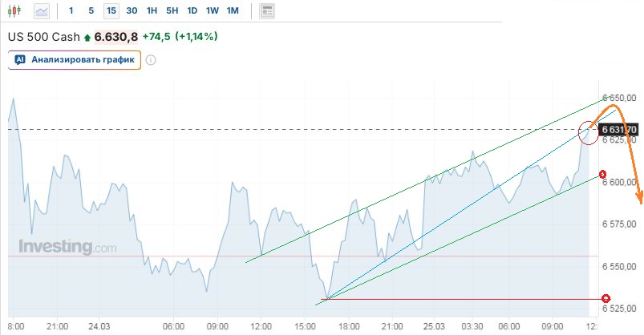Choose the 1D timeframe
Screen dimensions: 644x335
192,11
